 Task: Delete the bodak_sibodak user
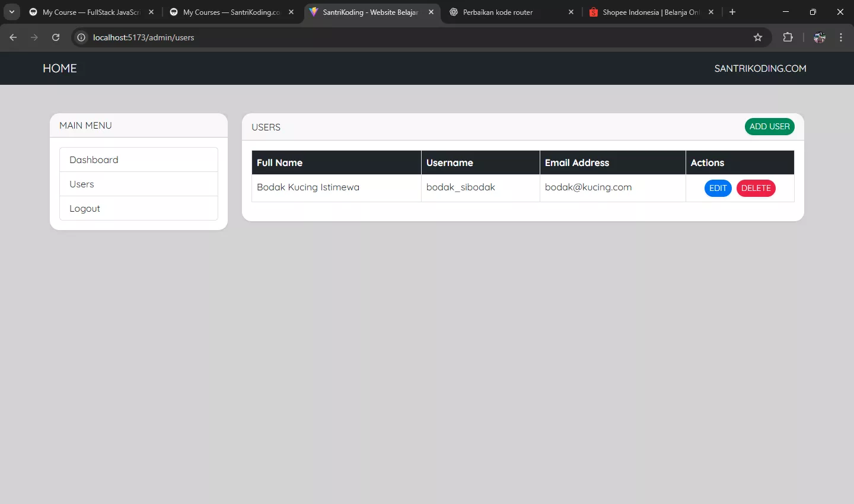[x=756, y=188]
